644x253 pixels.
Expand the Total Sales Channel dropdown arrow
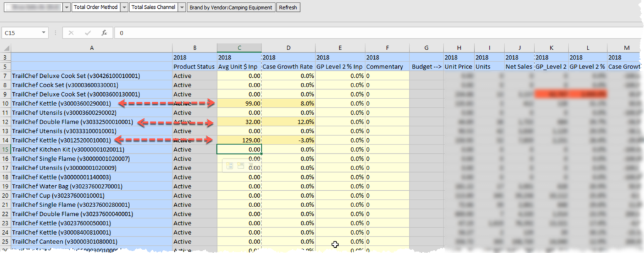[x=182, y=8]
